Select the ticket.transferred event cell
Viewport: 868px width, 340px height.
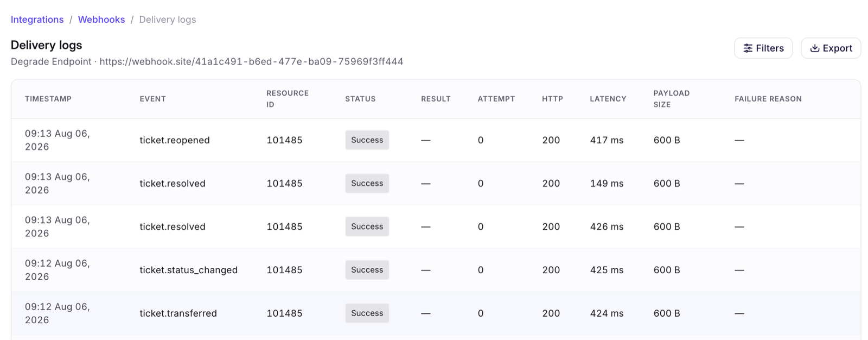coord(178,313)
